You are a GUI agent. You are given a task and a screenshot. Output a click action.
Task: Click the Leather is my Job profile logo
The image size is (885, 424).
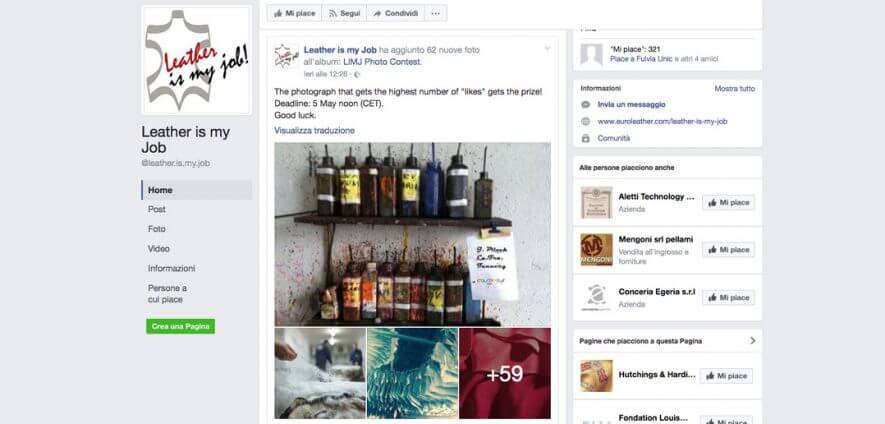coord(196,60)
